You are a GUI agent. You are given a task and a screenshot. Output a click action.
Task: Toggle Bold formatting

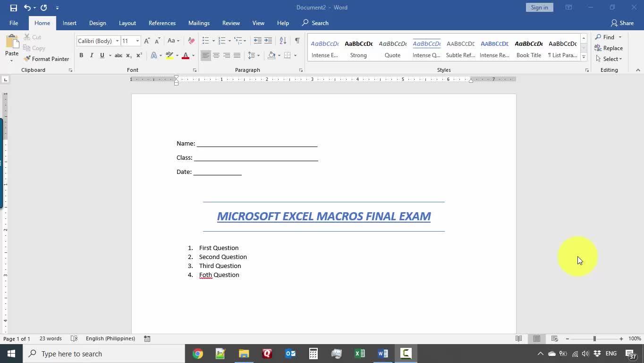[81, 56]
